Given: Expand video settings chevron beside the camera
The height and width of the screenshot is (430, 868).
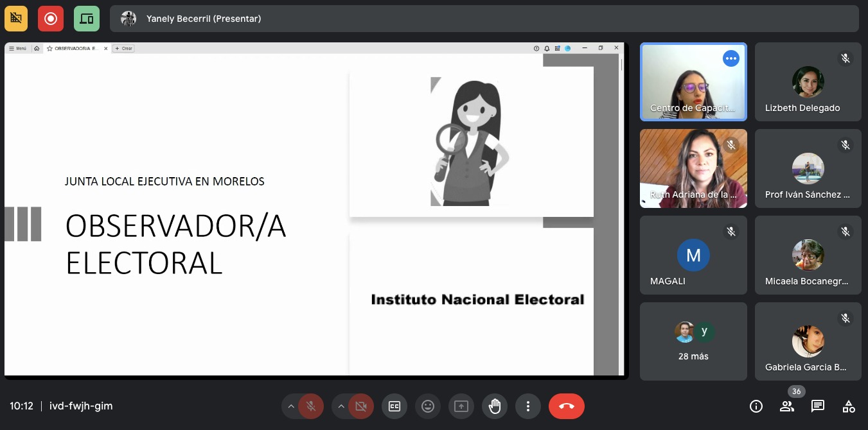Looking at the screenshot, I should pyautogui.click(x=341, y=406).
